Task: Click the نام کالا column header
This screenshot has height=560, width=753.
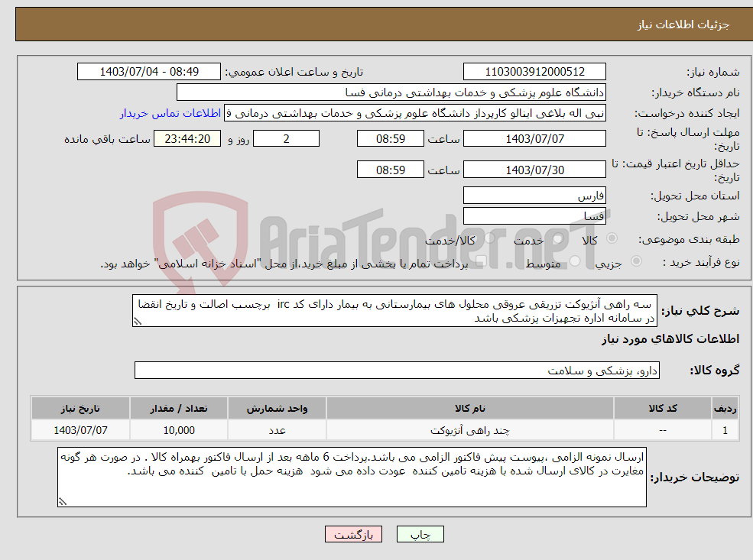Action: coord(470,409)
